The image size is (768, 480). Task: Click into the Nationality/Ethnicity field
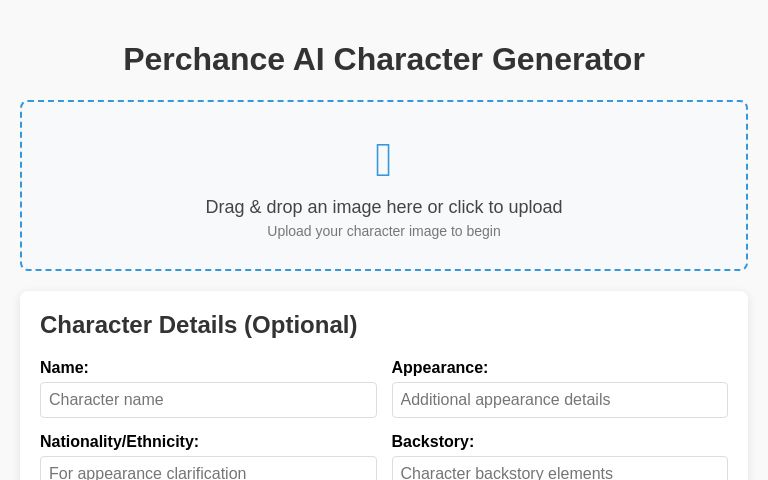coord(208,470)
